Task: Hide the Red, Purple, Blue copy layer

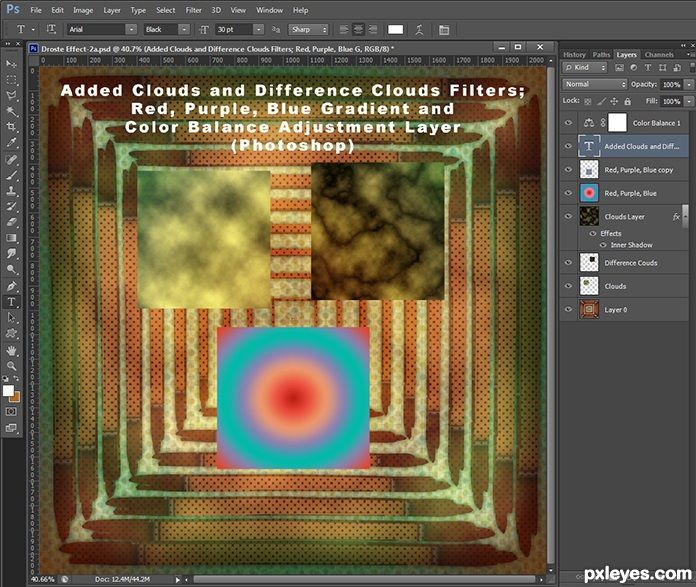Action: click(x=568, y=170)
